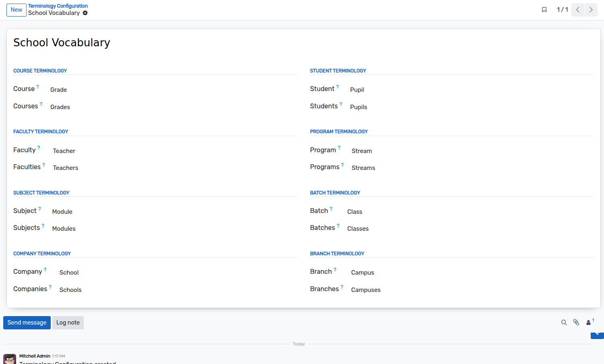Click the help tooltip next to Subject
Screen dimensions: 604x364
[x=39, y=209]
